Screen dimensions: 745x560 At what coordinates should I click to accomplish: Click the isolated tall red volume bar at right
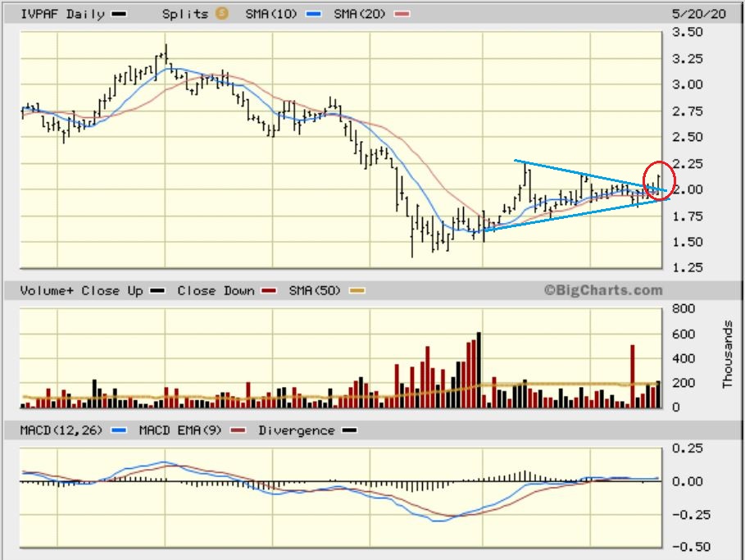coord(632,376)
